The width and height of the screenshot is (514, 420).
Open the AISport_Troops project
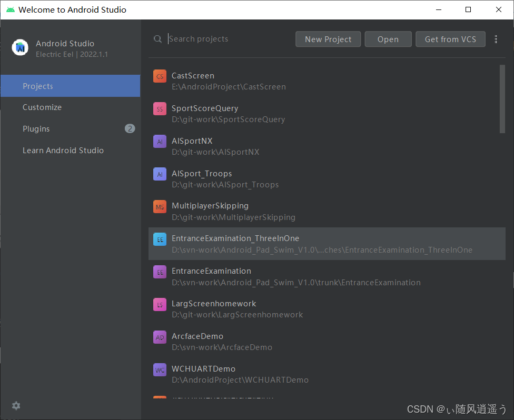[327, 179]
